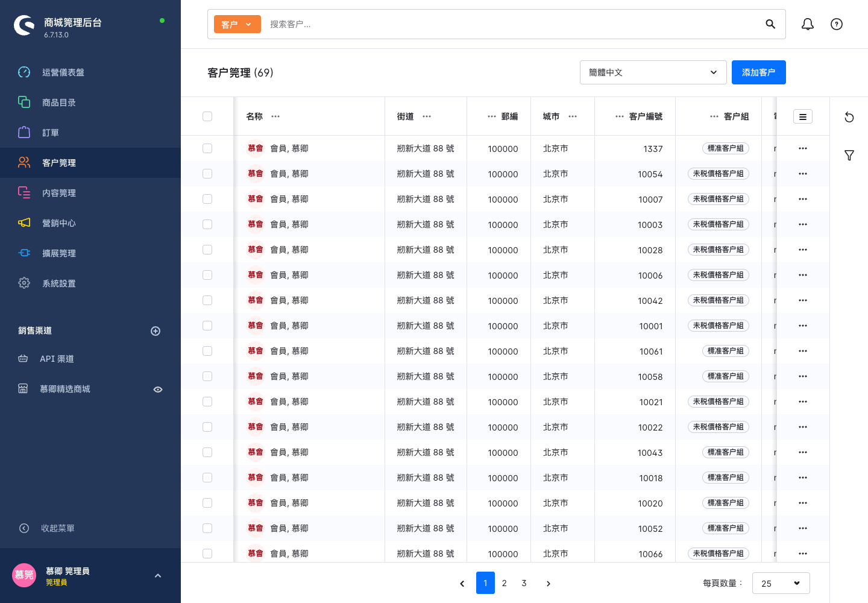Select checkbox for customer 10042
The height and width of the screenshot is (603, 868).
207,300
